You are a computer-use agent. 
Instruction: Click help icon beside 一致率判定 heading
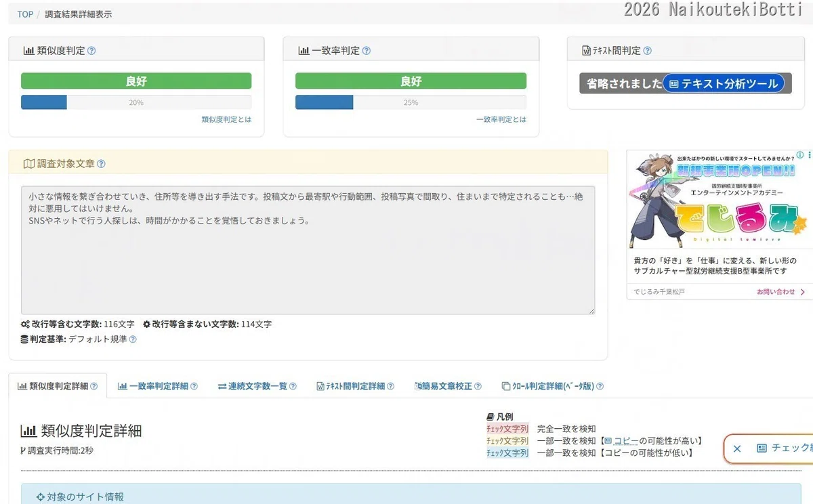tap(367, 51)
